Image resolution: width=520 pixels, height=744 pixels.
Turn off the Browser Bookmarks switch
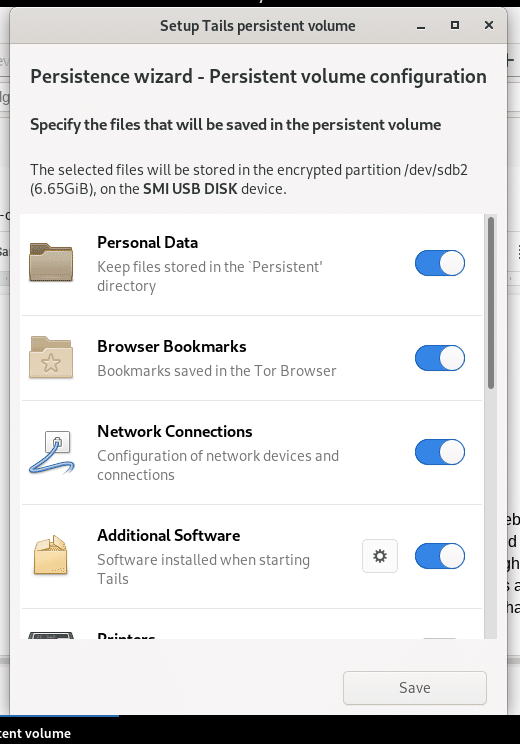[x=440, y=358]
